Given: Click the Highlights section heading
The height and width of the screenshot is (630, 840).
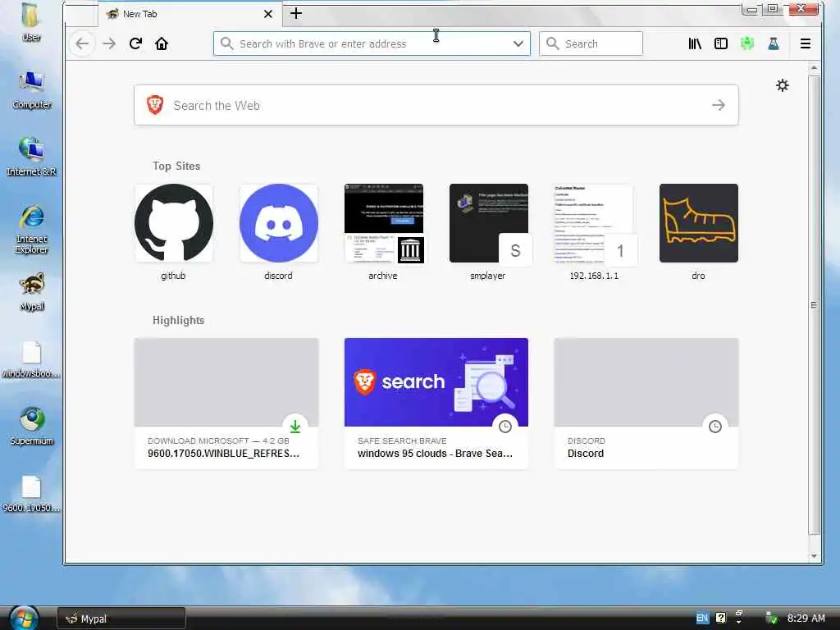Looking at the screenshot, I should pos(178,321).
